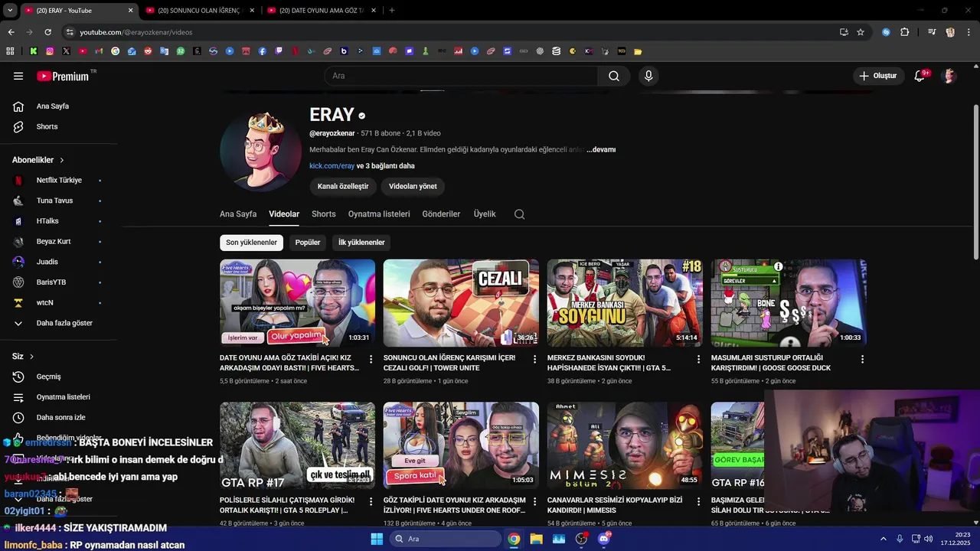Screen dimensions: 980x551
Task: Bookmark this page with the star icon
Action: [x=861, y=32]
